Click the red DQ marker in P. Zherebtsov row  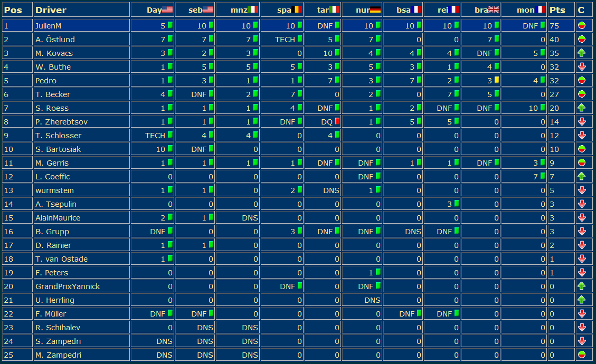pyautogui.click(x=337, y=121)
